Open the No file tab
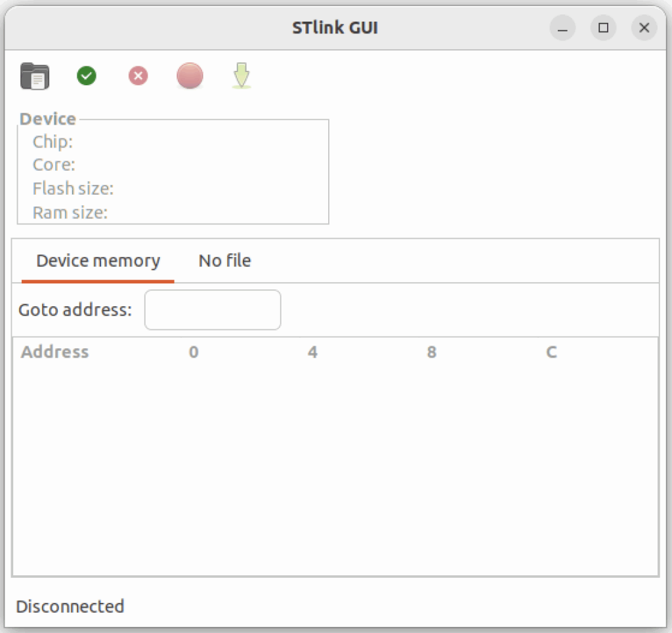This screenshot has height=633, width=672. click(x=224, y=261)
